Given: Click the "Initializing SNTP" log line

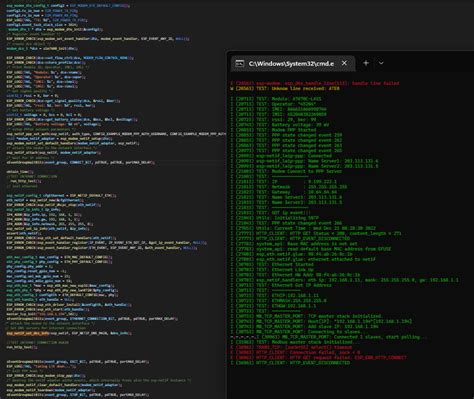Looking at the screenshot, I should pos(274,218).
